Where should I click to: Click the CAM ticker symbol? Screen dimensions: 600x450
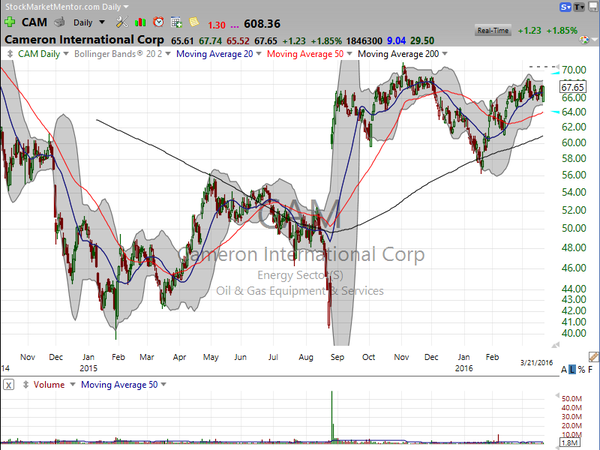(34, 22)
